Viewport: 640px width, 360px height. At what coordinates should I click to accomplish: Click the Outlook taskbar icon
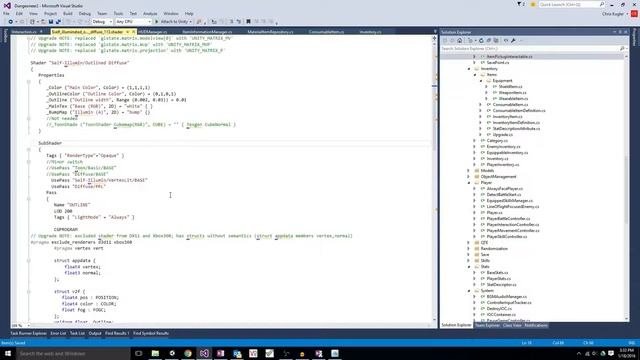[x=237, y=353]
